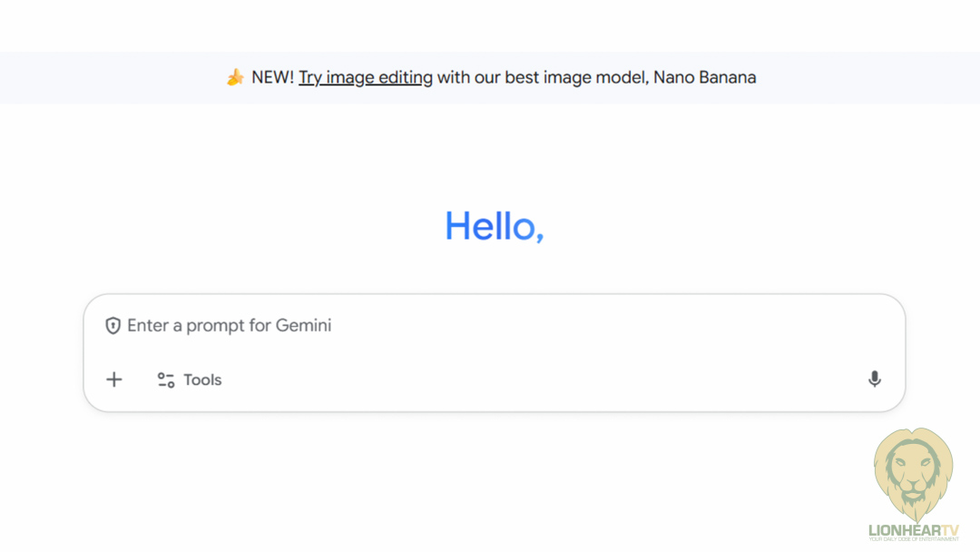Click the word "Gemini" in the placeholder
Screen dimensions: 980x552
click(304, 326)
